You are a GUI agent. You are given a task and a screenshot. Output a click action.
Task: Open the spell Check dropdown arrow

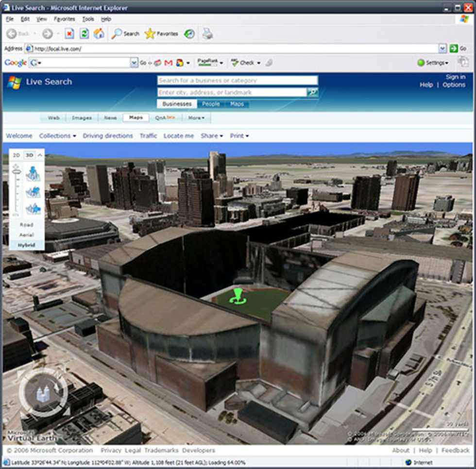[x=258, y=63]
